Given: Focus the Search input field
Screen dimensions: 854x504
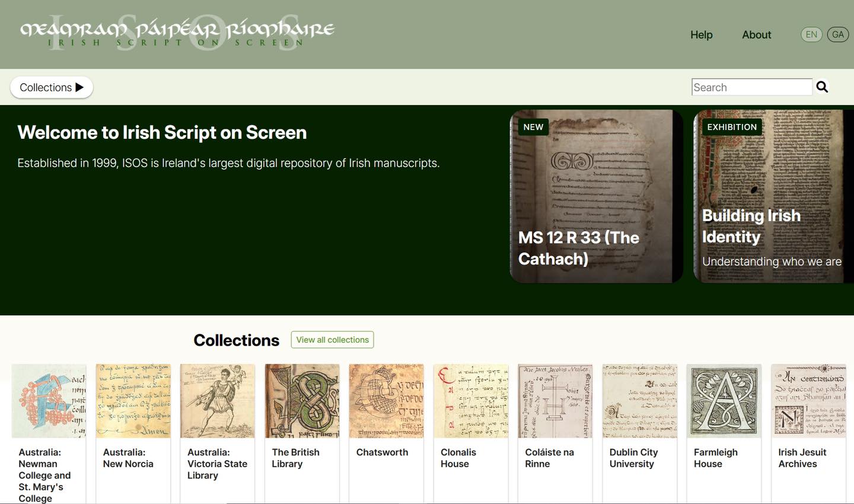Looking at the screenshot, I should coord(752,87).
